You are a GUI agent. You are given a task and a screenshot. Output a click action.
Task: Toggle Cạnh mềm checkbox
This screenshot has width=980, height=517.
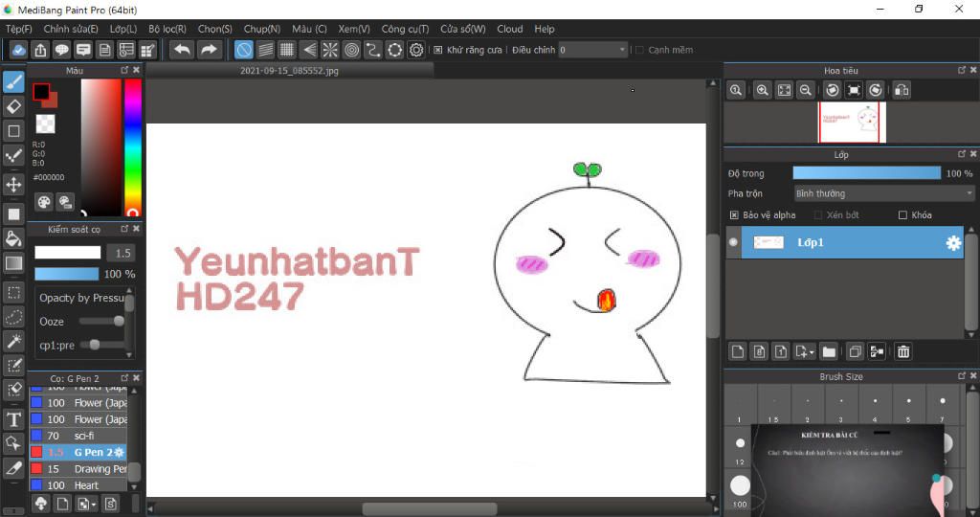click(x=639, y=50)
